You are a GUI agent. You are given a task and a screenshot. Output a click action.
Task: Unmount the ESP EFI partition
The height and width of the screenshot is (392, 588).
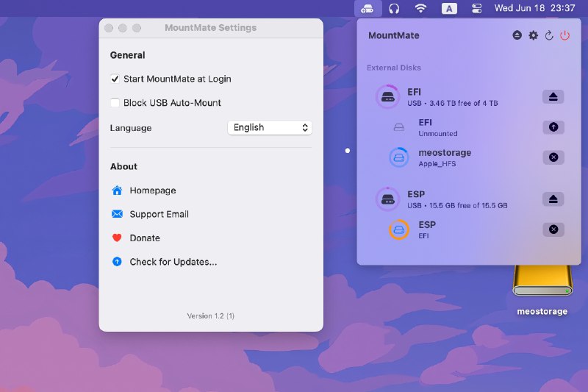553,229
